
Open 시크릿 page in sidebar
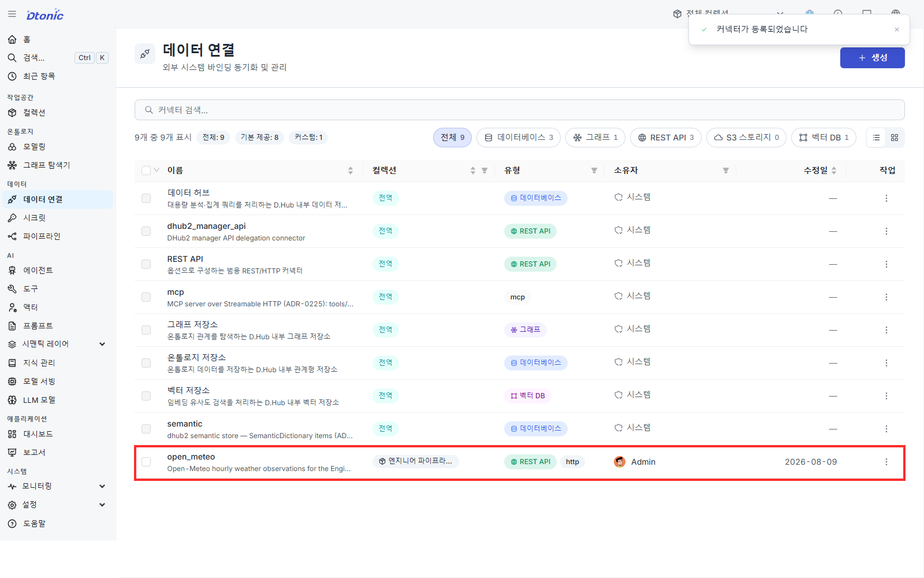point(57,218)
